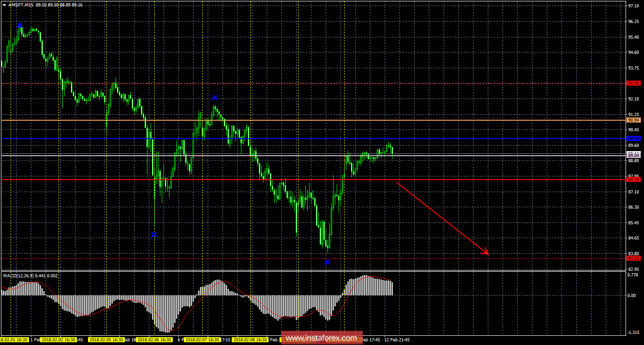The image size is (644, 345).
Task: Select the blue X marker near 92.10 high
Action: tap(215, 98)
